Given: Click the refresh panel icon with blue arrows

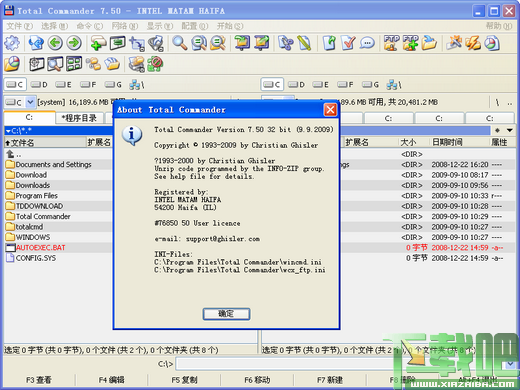Looking at the screenshot, I should tap(36, 43).
